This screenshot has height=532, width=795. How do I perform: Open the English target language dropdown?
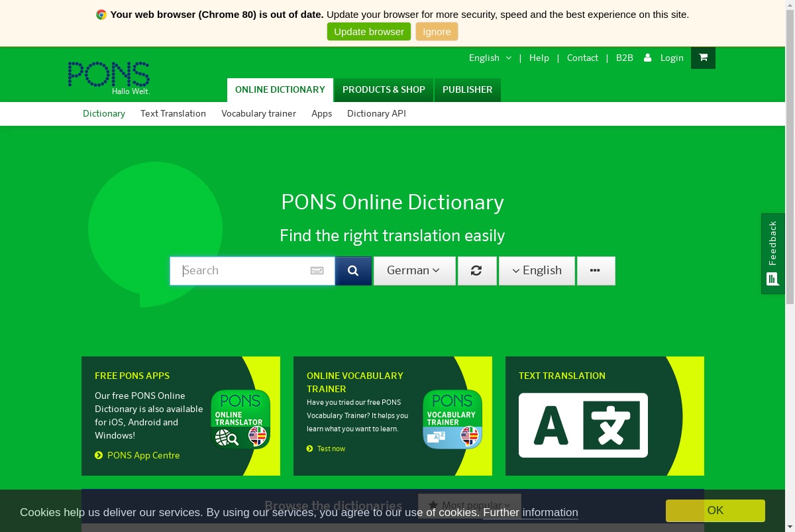coord(537,271)
